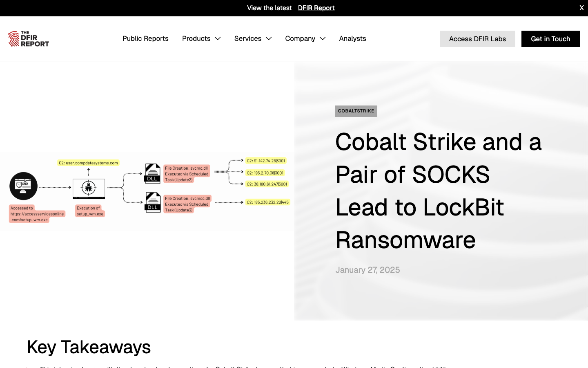
Task: Dismiss the announcement banner with the X
Action: [581, 8]
